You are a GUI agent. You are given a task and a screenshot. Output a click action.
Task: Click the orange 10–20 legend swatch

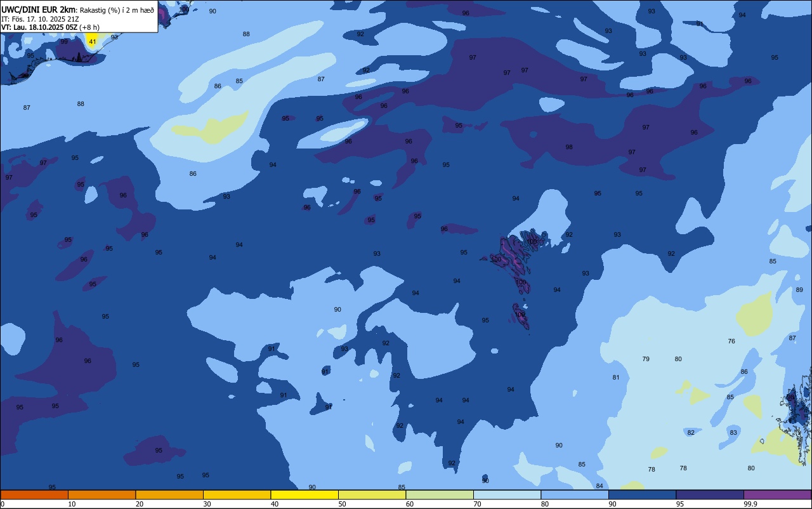pyautogui.click(x=101, y=494)
